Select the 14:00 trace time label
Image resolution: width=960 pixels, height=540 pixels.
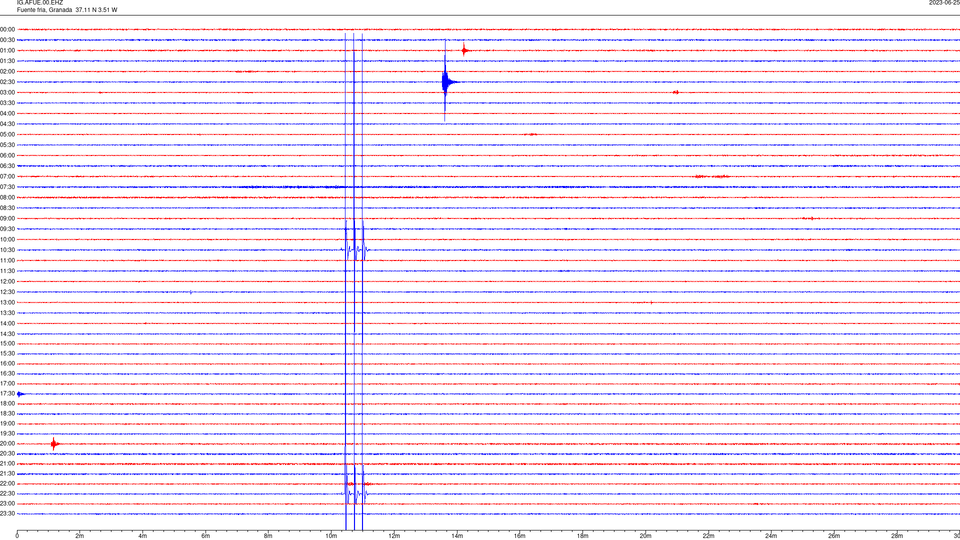[x=7, y=323]
